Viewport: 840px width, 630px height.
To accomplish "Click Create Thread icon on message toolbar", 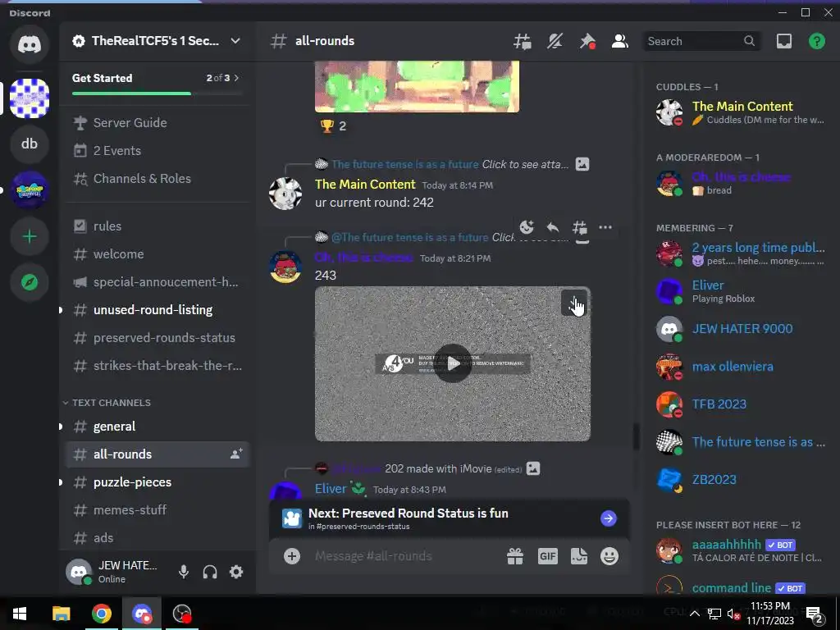I will click(580, 227).
